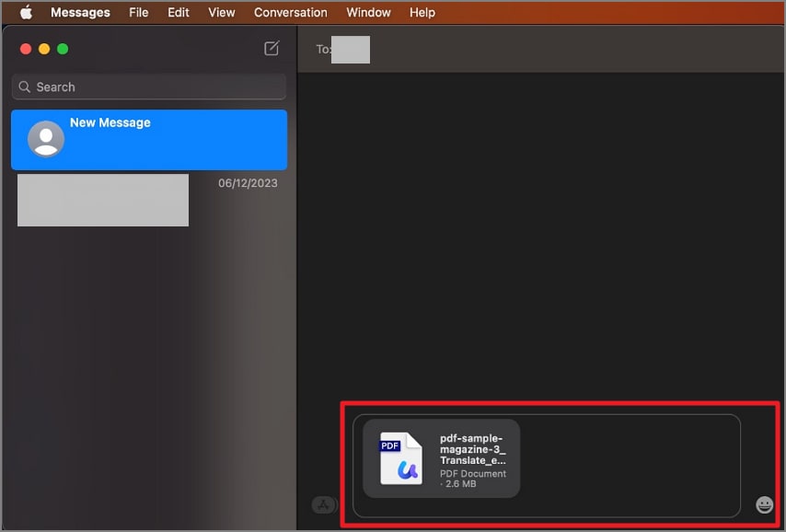This screenshot has width=786, height=532.
Task: Select the pdf-sample-magazine attachment name
Action: point(473,449)
